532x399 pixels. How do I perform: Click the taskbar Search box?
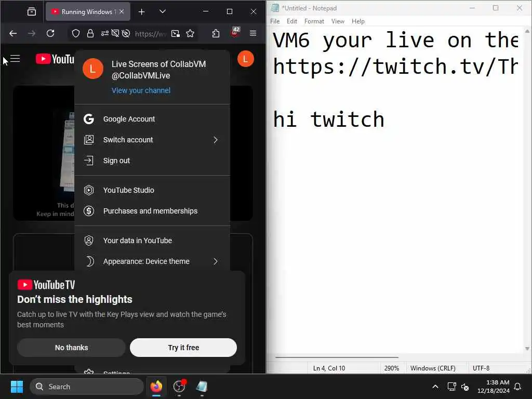pyautogui.click(x=87, y=387)
